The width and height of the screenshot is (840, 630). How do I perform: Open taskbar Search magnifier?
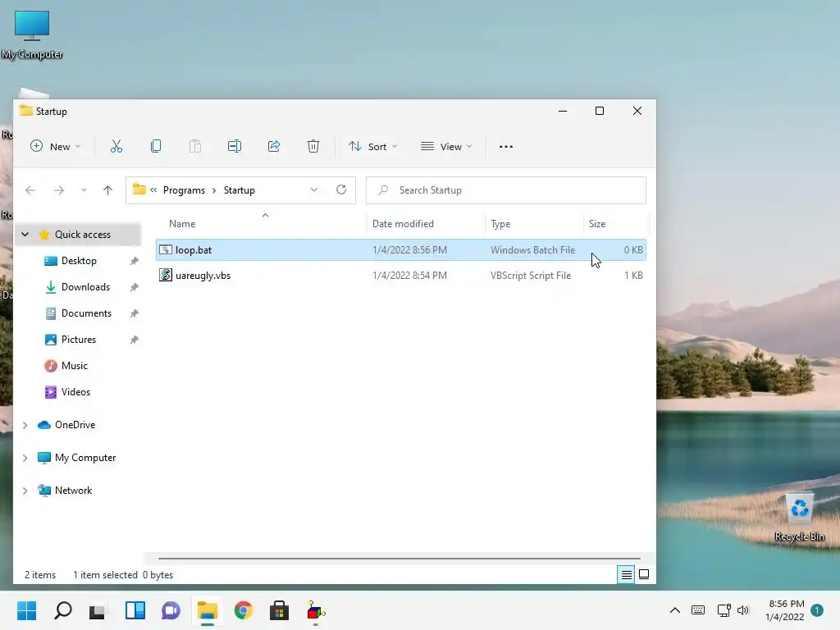63,610
